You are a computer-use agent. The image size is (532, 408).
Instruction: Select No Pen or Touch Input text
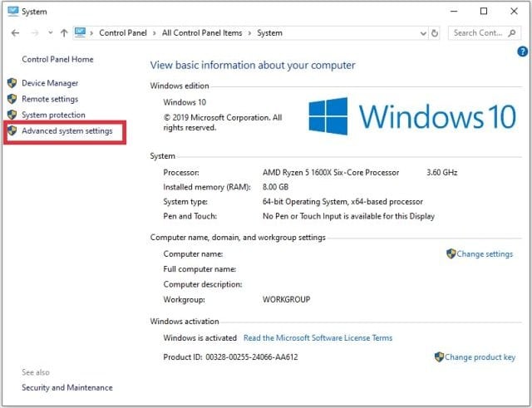point(348,216)
